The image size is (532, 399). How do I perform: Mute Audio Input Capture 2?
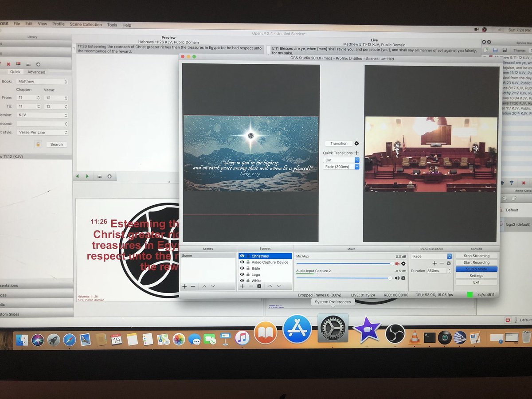397,278
